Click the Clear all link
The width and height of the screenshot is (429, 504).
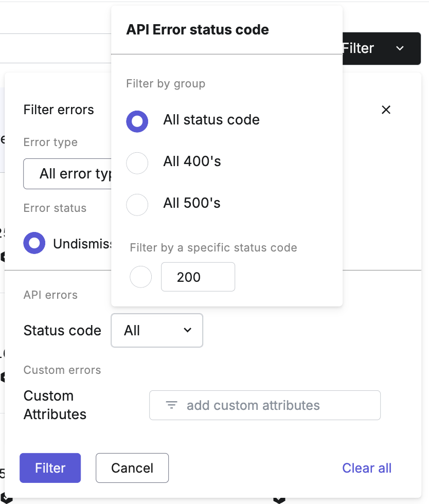pyautogui.click(x=367, y=468)
